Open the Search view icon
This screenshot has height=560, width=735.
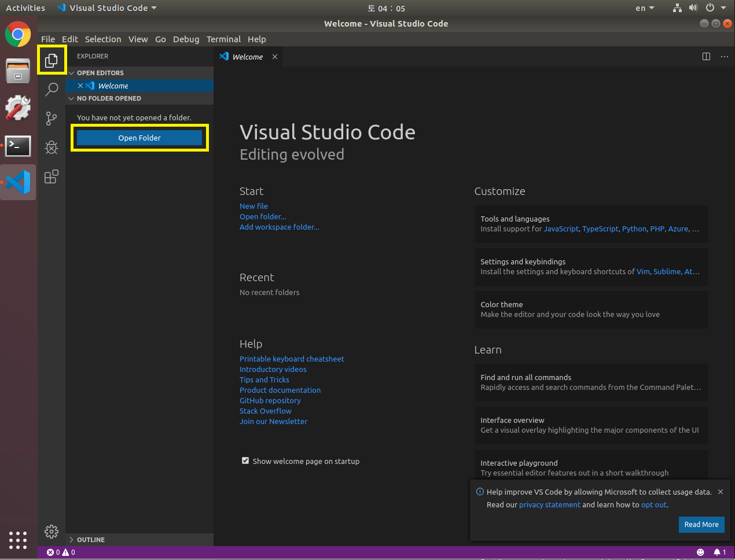(52, 89)
